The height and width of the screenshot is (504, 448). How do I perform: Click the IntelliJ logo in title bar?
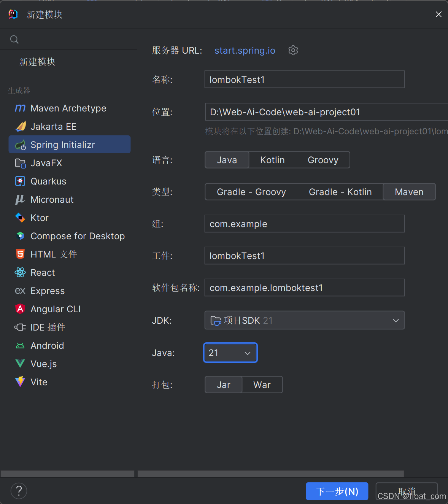(13, 14)
